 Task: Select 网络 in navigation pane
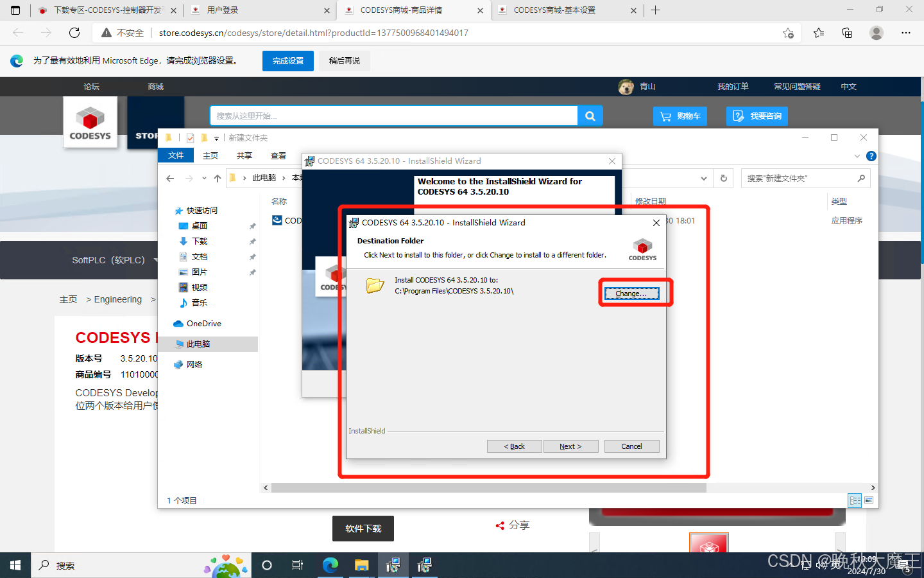click(x=194, y=365)
